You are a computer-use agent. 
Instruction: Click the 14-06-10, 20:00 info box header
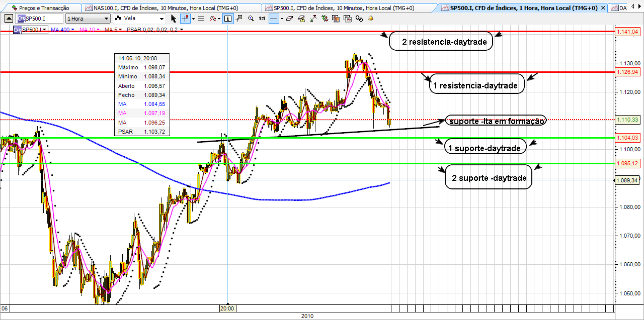point(142,58)
